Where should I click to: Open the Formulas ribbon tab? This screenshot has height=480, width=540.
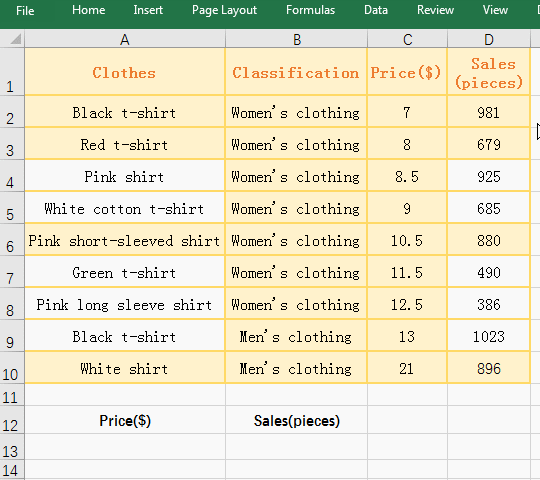(x=310, y=10)
